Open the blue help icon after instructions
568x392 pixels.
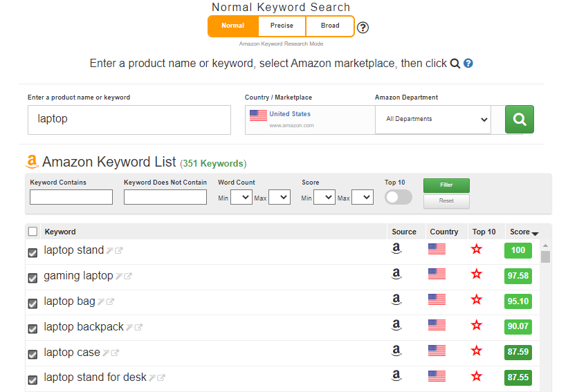(468, 64)
